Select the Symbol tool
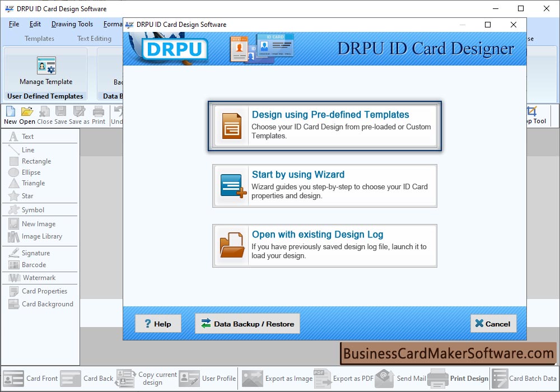Viewport: 560px width, 392px height. (26, 210)
